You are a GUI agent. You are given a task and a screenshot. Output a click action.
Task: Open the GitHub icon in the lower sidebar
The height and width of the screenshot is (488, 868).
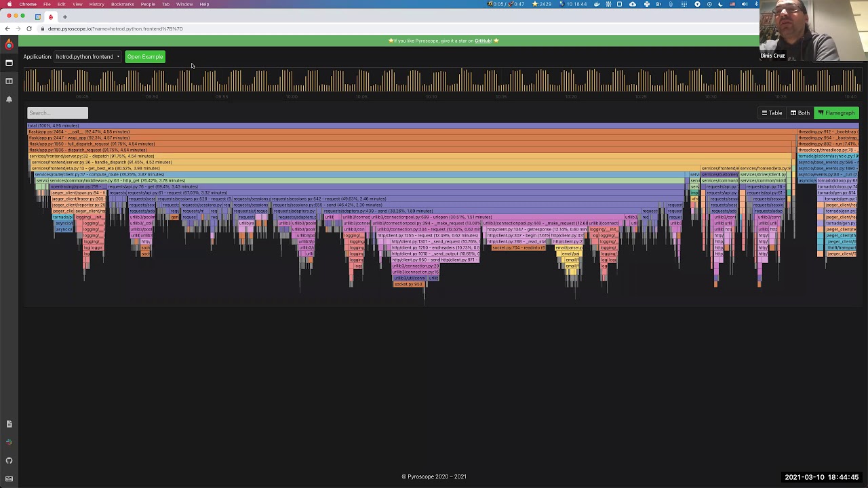[x=9, y=460]
